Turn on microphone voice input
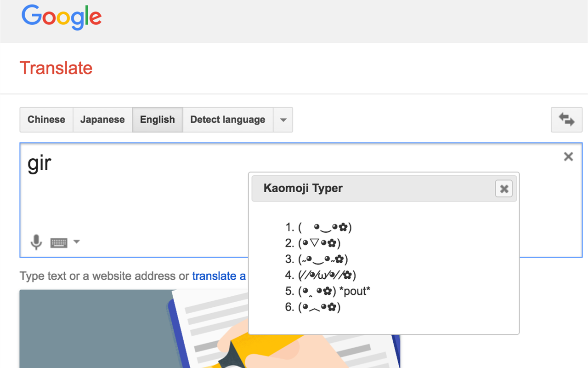Screen dimensions: 588x368 pos(36,242)
